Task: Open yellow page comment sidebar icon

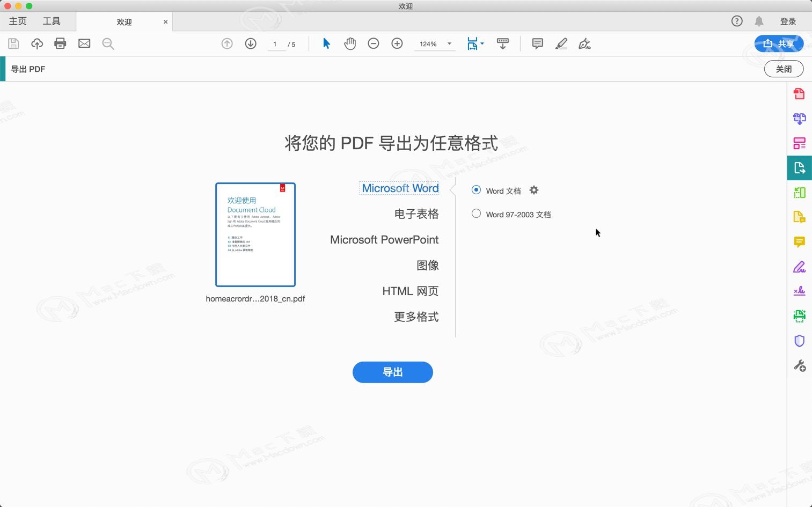Action: tap(799, 217)
